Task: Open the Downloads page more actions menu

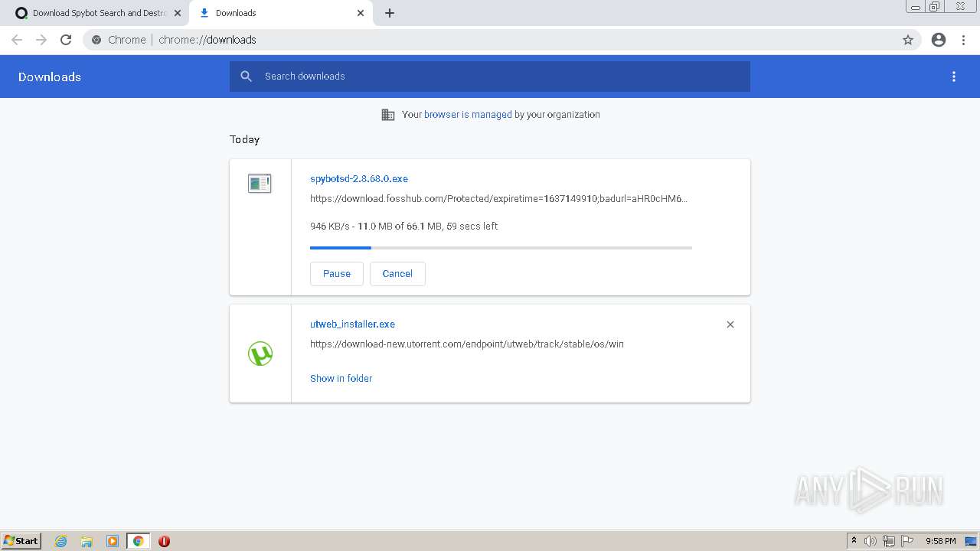Action: (x=954, y=77)
